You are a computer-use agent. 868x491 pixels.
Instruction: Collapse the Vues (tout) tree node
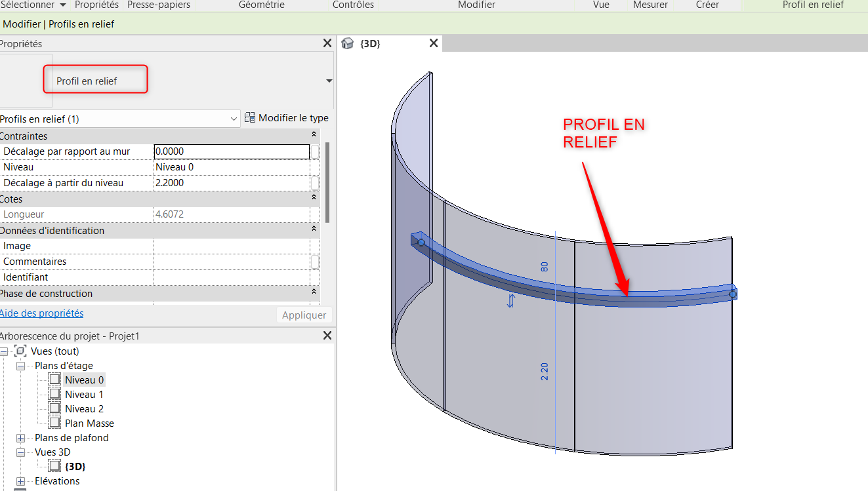point(4,351)
